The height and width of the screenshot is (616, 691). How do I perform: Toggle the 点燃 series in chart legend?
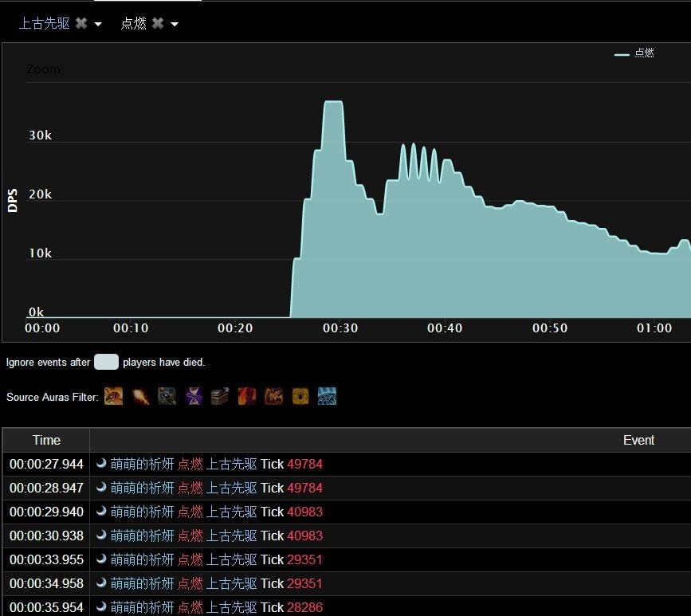(x=634, y=53)
